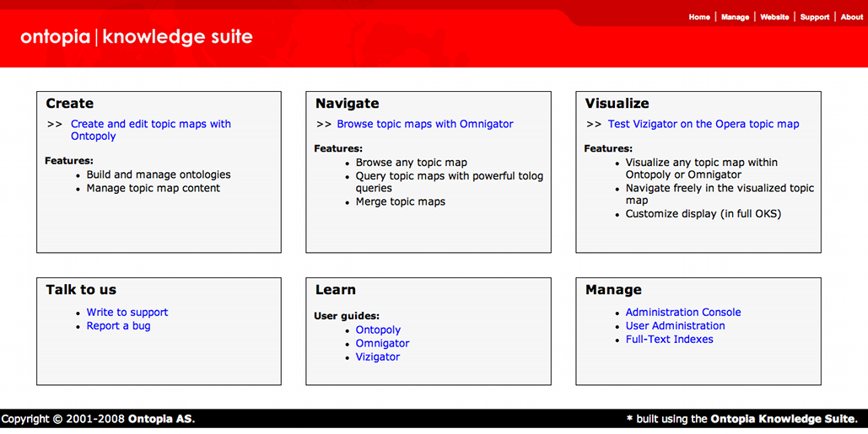Open the Ontopoly user guide
The width and height of the screenshot is (868, 434).
[378, 330]
